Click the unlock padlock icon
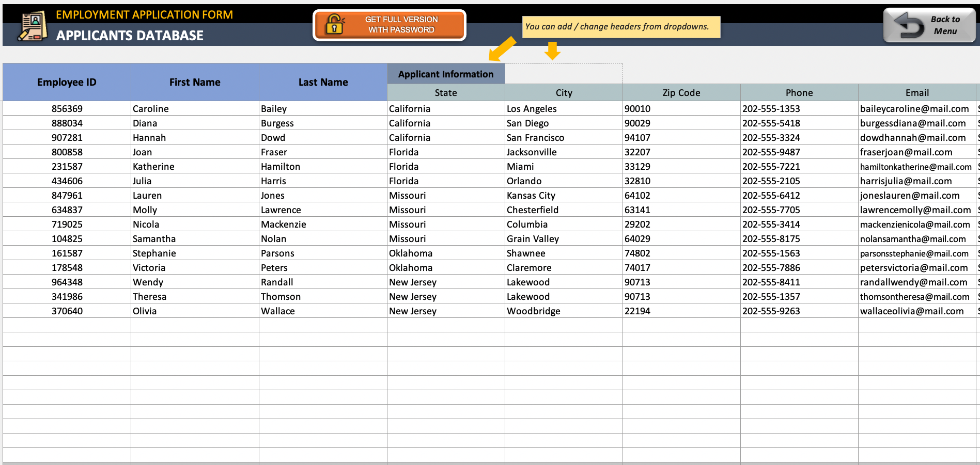The image size is (980, 465). tap(334, 24)
